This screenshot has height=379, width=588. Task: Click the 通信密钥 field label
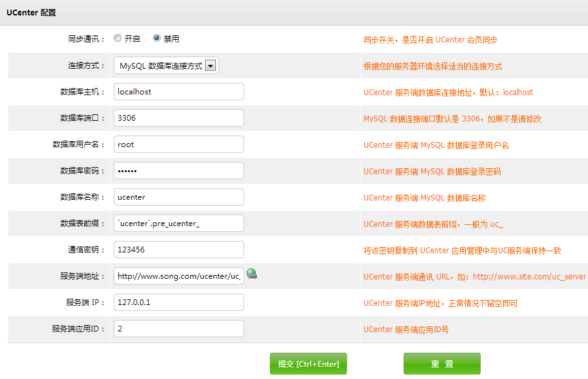86,250
